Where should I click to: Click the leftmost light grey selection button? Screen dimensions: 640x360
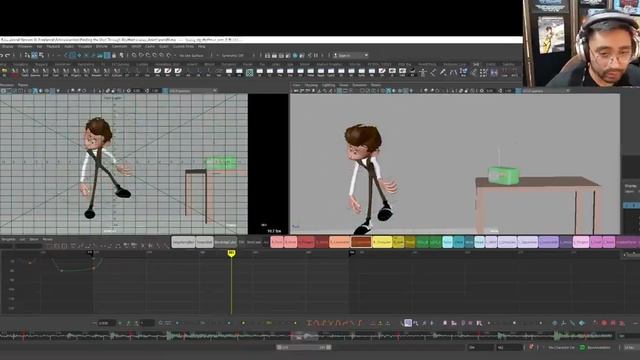[x=183, y=242]
